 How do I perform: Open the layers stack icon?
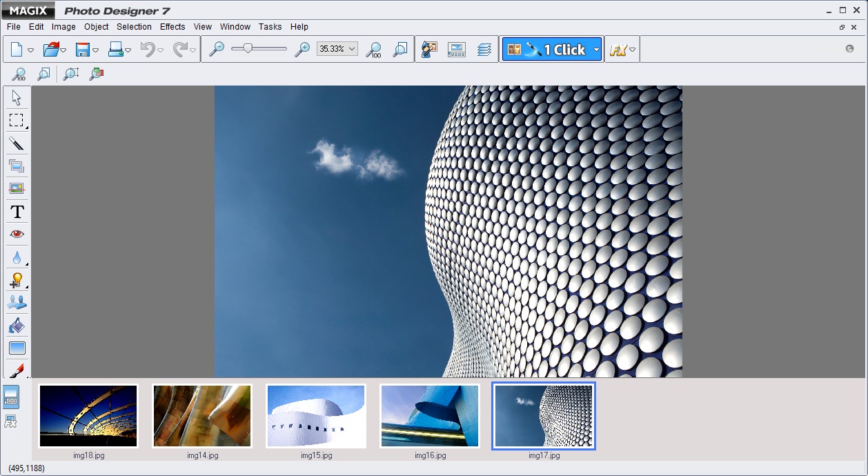point(484,50)
